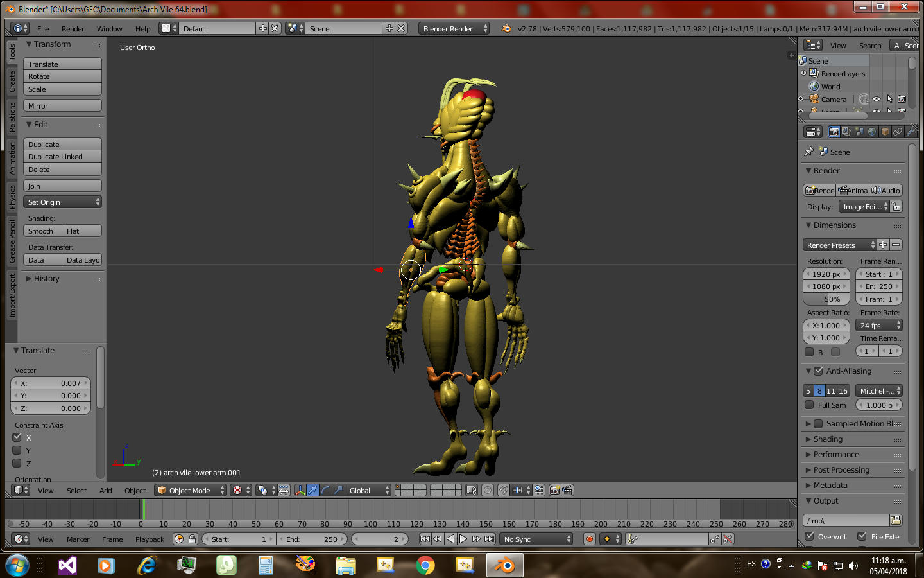Open the Outliner editor type selector
The height and width of the screenshot is (578, 924).
click(x=814, y=45)
